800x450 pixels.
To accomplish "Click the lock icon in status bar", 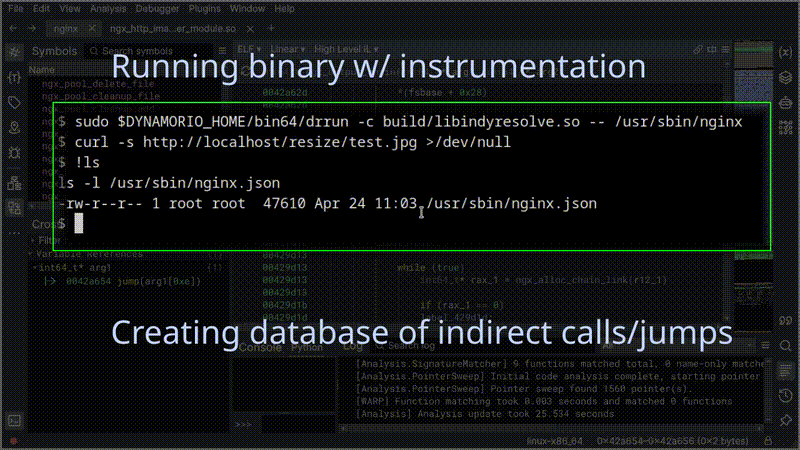I will (x=768, y=441).
